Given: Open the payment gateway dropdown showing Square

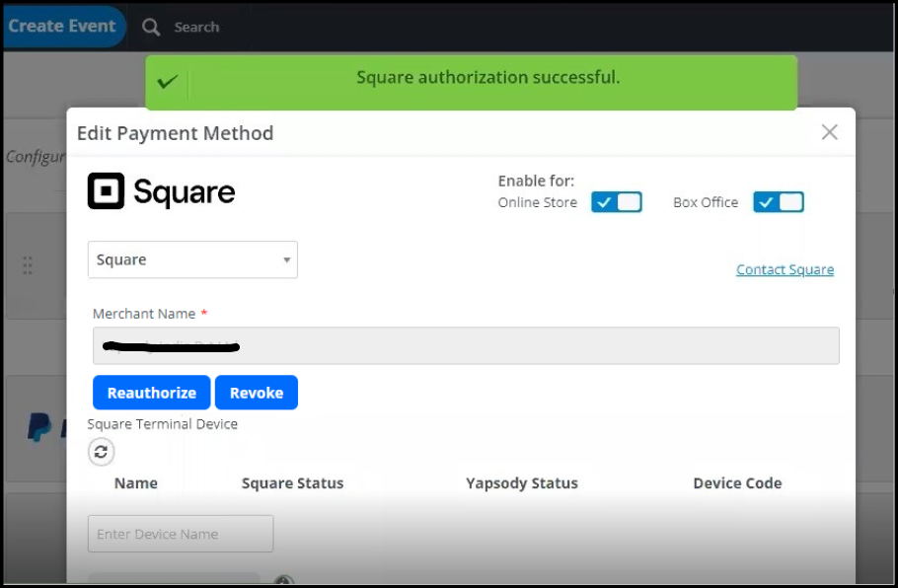Looking at the screenshot, I should 192,259.
